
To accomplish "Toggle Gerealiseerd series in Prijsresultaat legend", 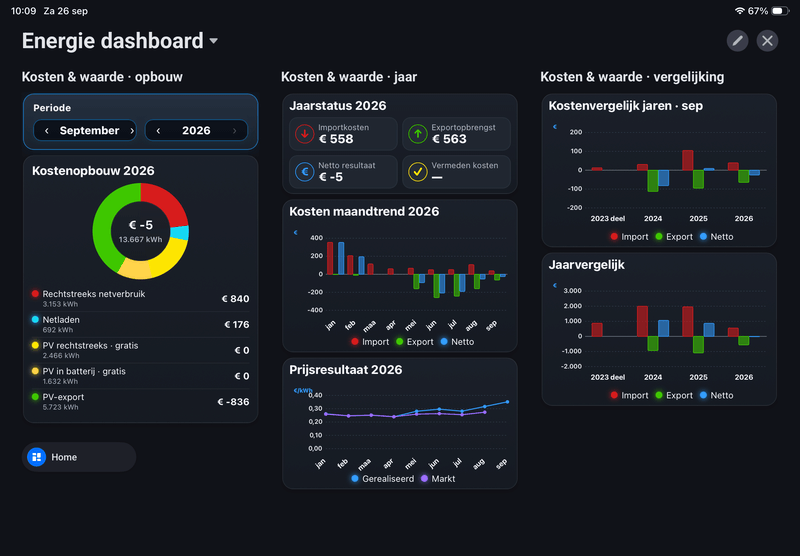I will click(383, 478).
